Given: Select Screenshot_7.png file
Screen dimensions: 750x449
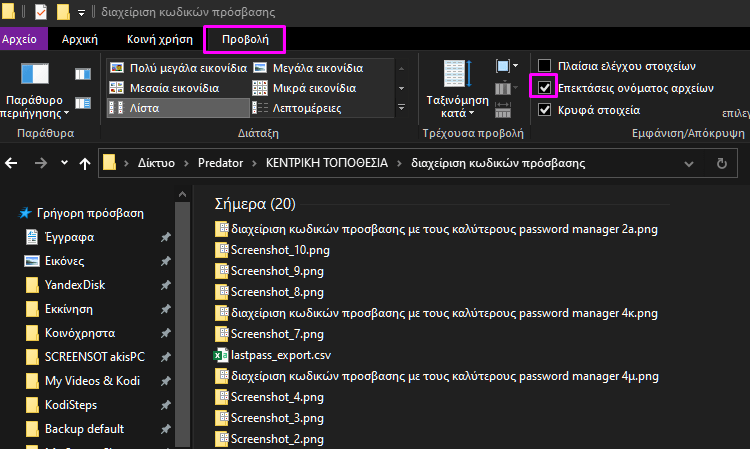Looking at the screenshot, I should tap(269, 334).
